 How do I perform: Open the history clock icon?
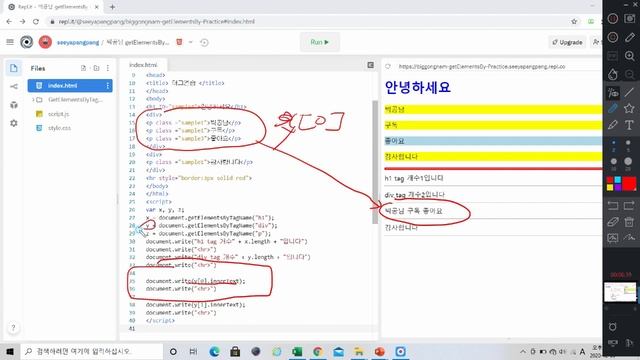pos(204,42)
